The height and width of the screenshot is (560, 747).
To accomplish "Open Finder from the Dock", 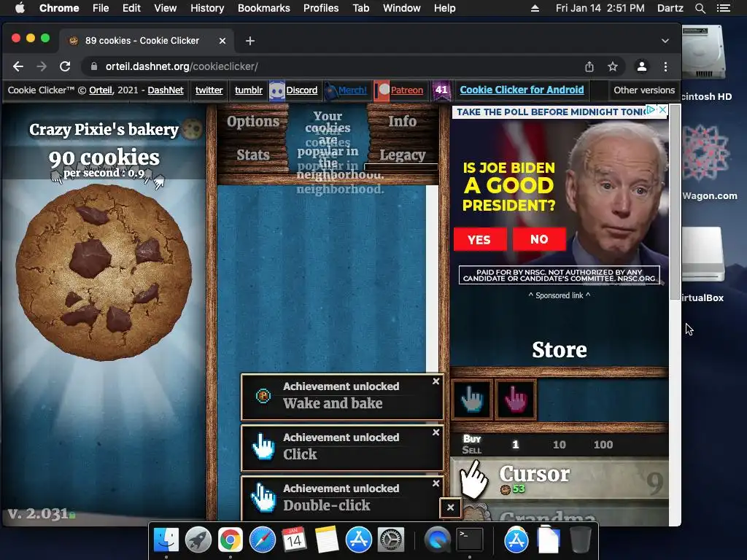I will coord(166,540).
